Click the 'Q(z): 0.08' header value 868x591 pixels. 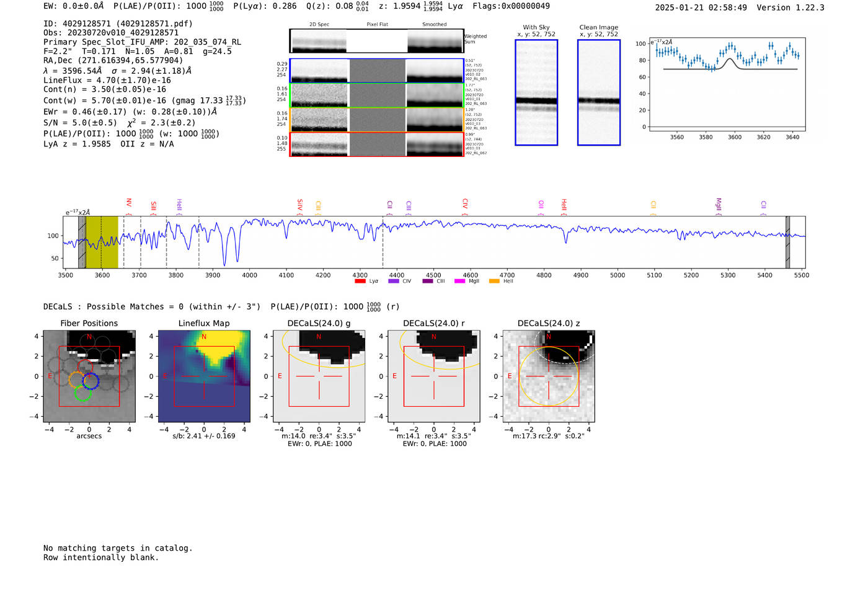[330, 6]
